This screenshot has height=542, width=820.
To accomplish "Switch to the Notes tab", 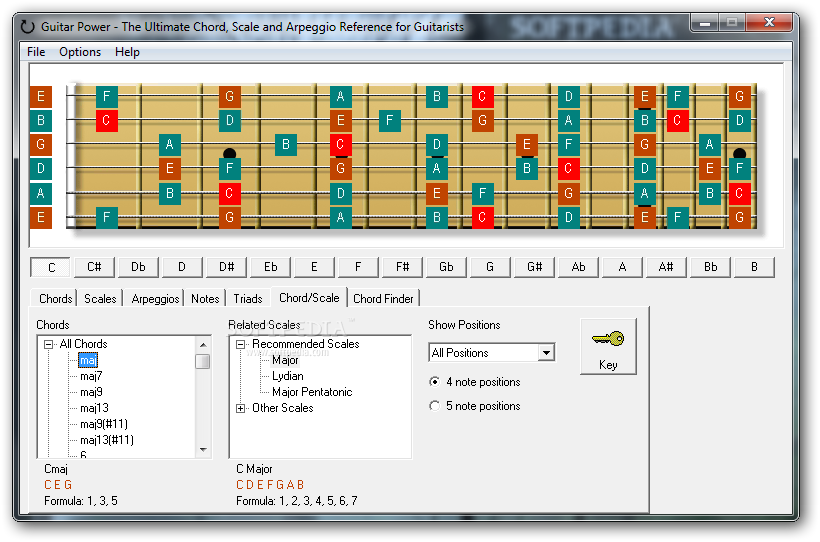I will tap(205, 299).
